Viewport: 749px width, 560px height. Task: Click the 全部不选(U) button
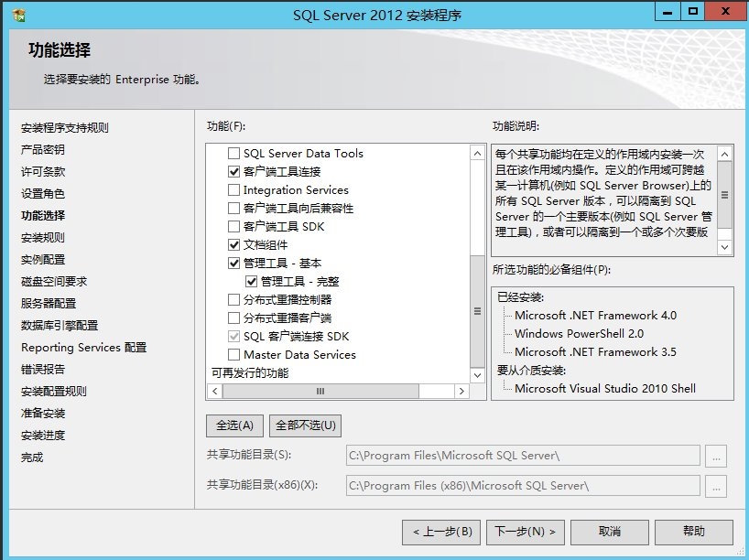coord(306,425)
